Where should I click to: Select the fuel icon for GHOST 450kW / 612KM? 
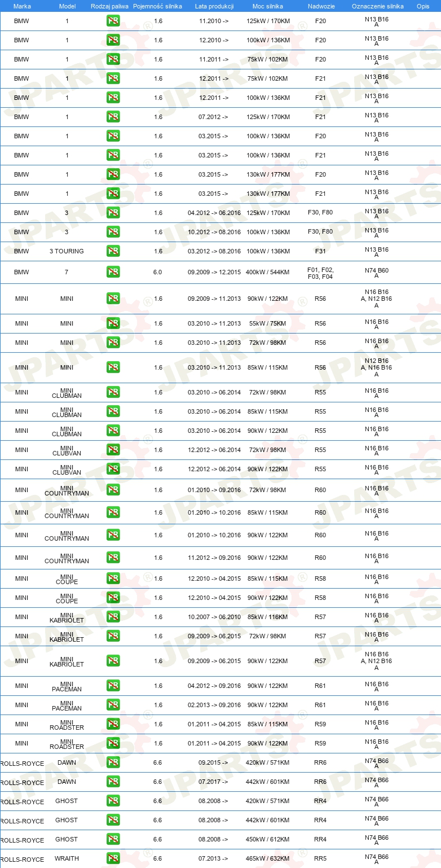tap(113, 839)
